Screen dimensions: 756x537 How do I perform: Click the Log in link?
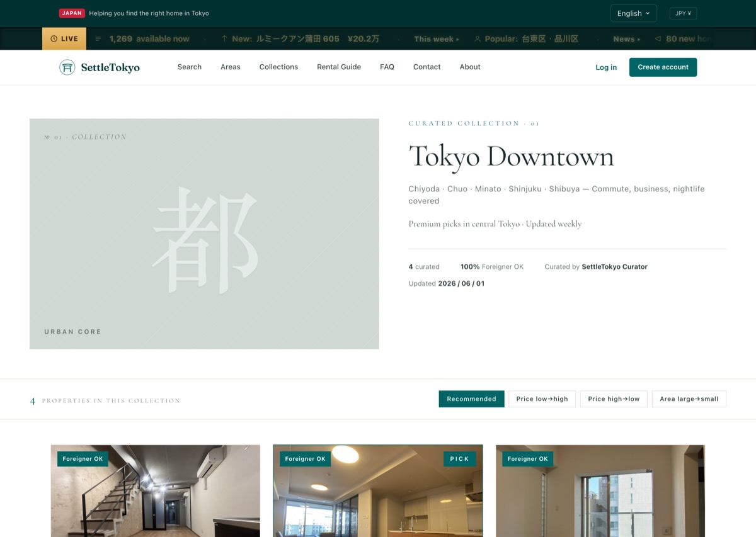coord(606,67)
